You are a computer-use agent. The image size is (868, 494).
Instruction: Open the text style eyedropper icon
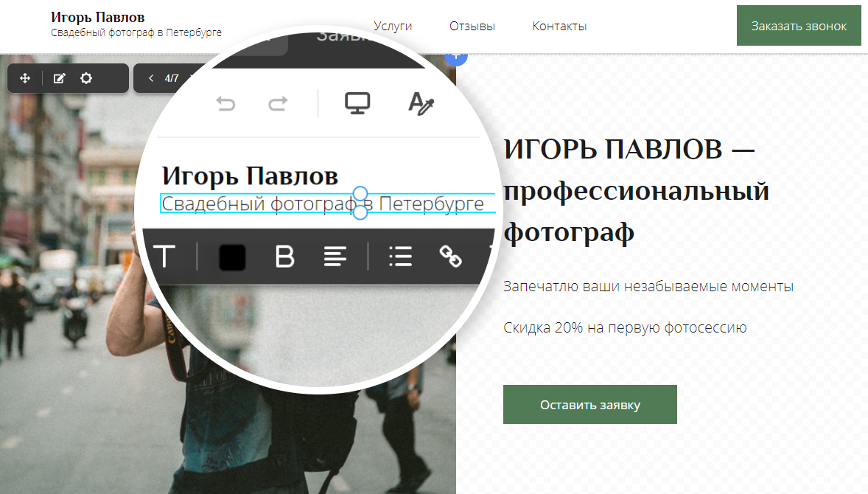tap(421, 103)
